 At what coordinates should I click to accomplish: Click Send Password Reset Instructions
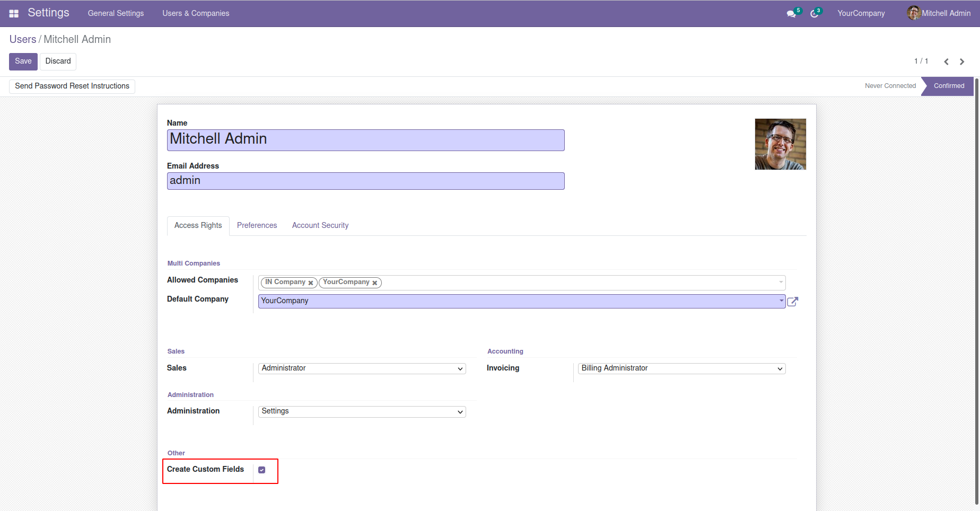pos(72,86)
